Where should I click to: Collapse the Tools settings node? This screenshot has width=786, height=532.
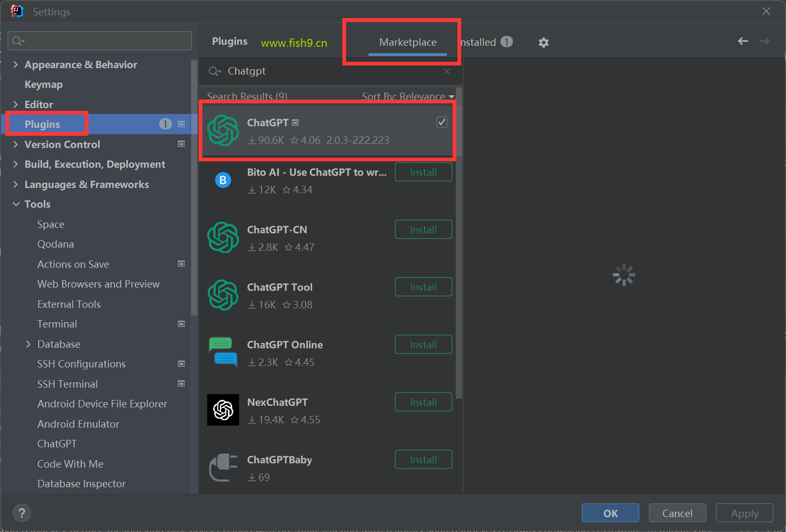[x=16, y=204]
